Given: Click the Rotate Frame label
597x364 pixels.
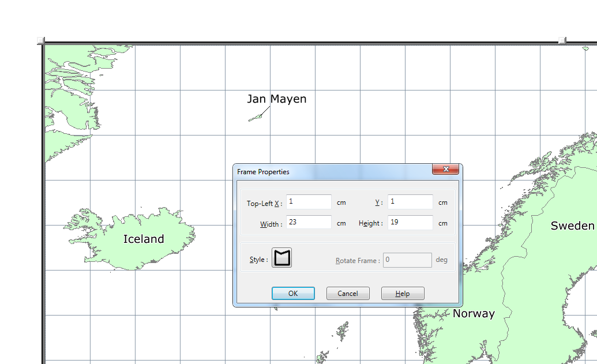Looking at the screenshot, I should click(358, 261).
